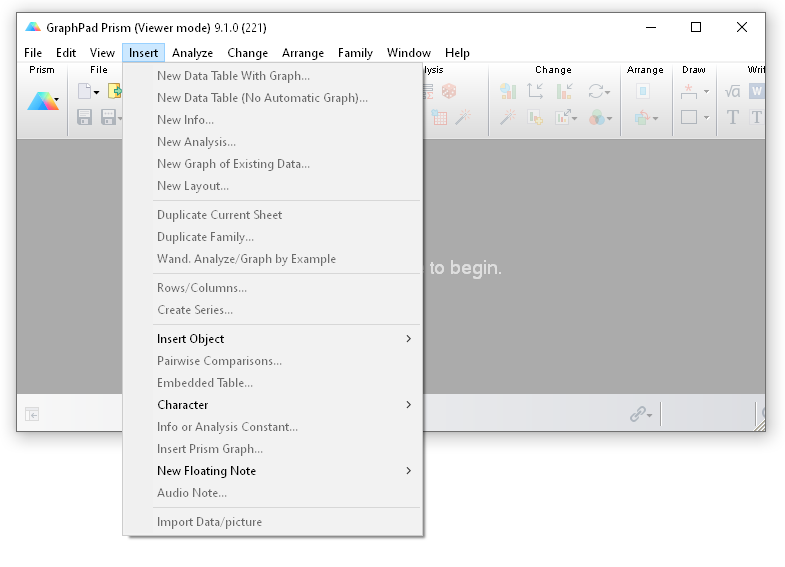Screen dimensions: 785x567
Task: Select Pairwise Comparisons menu entry
Action: click(x=272, y=361)
